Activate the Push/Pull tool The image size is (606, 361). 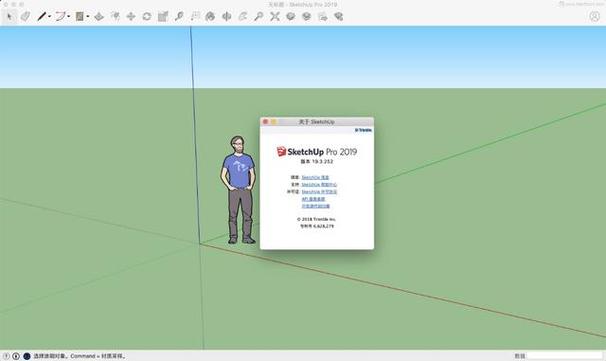pos(99,17)
